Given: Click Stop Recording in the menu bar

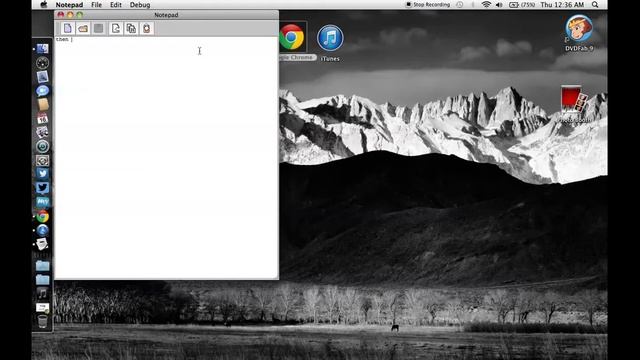Looking at the screenshot, I should point(428,5).
